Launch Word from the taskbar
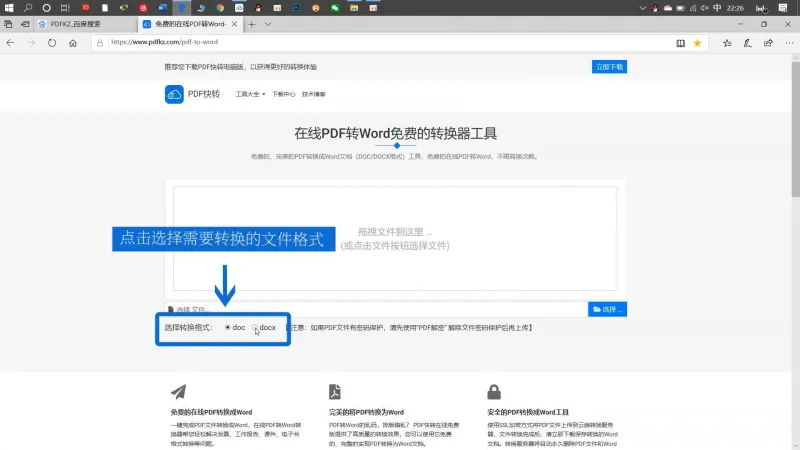The height and width of the screenshot is (450, 800). click(162, 8)
